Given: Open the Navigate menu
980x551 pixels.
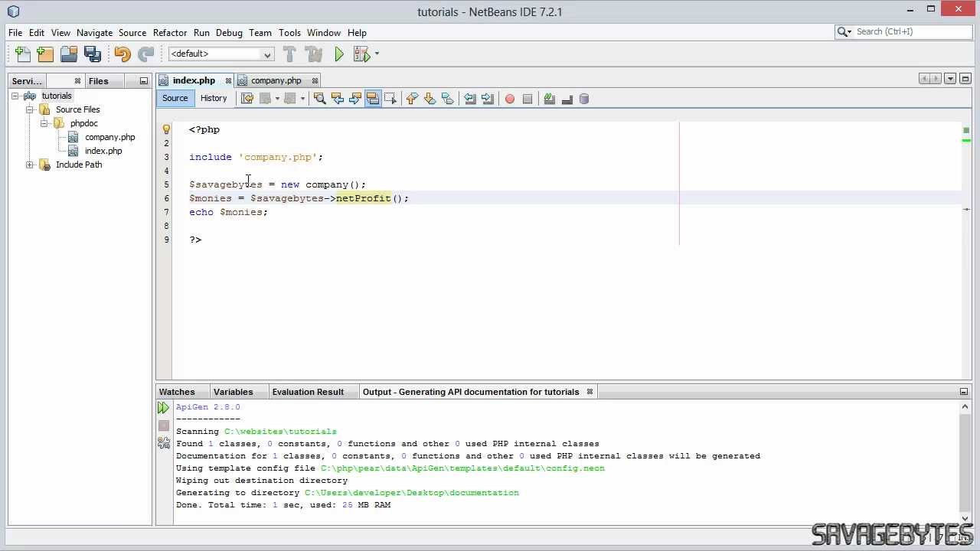Looking at the screenshot, I should tap(94, 33).
